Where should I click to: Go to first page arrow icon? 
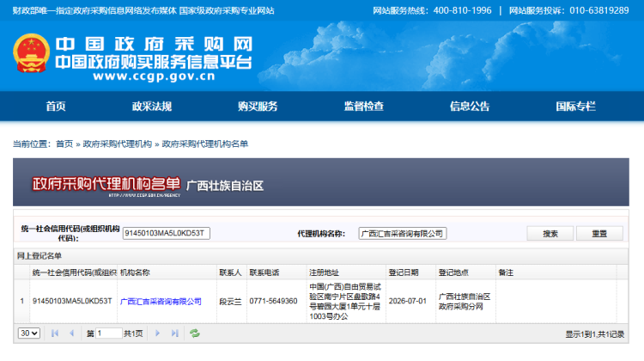(55, 333)
